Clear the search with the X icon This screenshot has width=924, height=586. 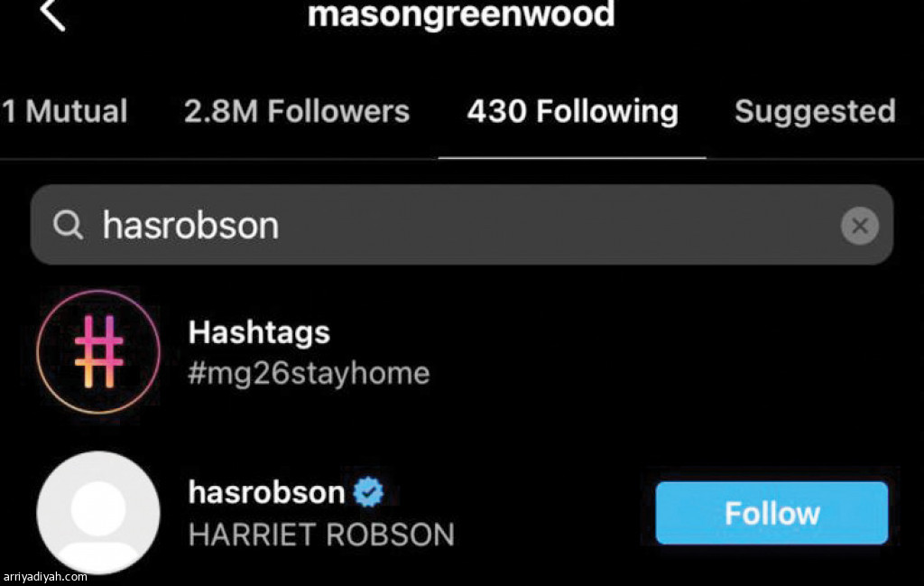point(859,225)
